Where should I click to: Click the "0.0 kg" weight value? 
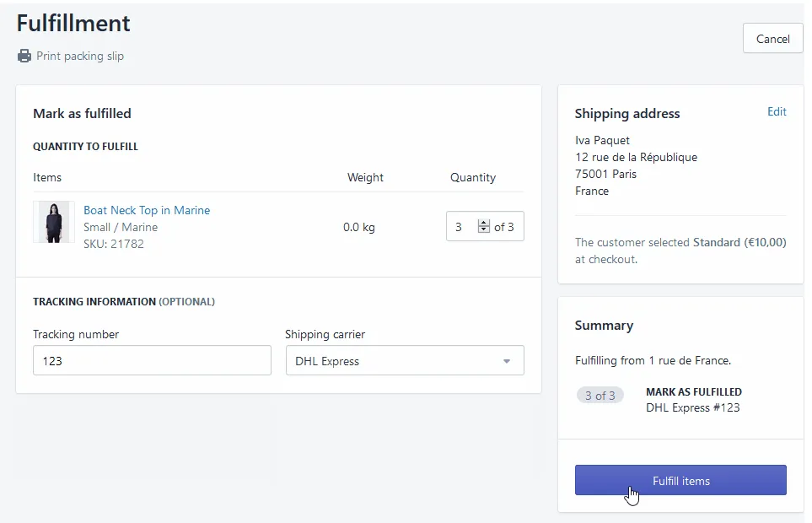tap(359, 227)
